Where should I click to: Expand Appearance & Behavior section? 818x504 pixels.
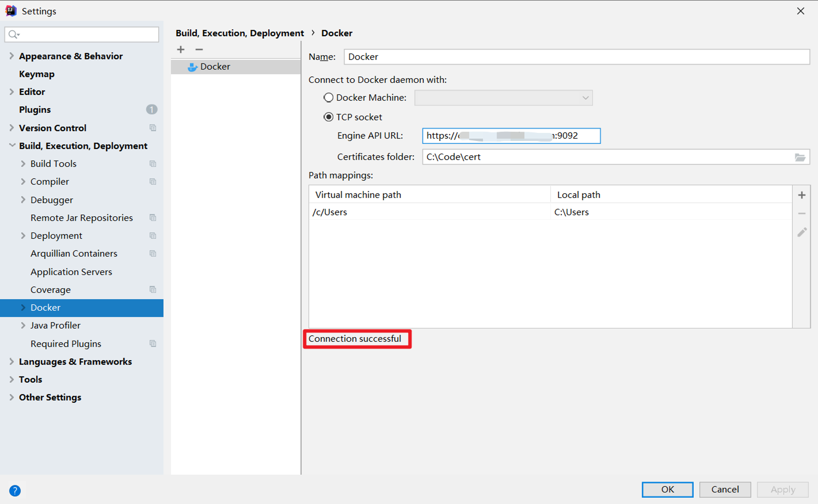[12, 56]
